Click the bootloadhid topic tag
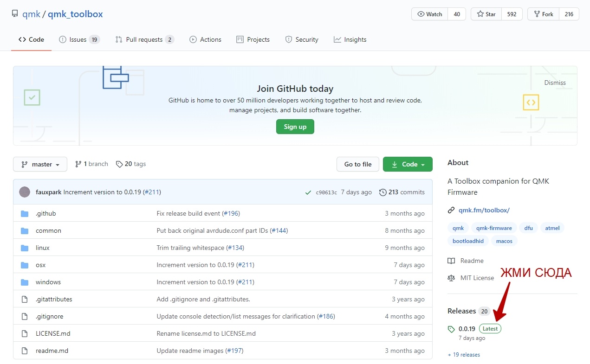Image resolution: width=590 pixels, height=364 pixels. click(x=468, y=241)
